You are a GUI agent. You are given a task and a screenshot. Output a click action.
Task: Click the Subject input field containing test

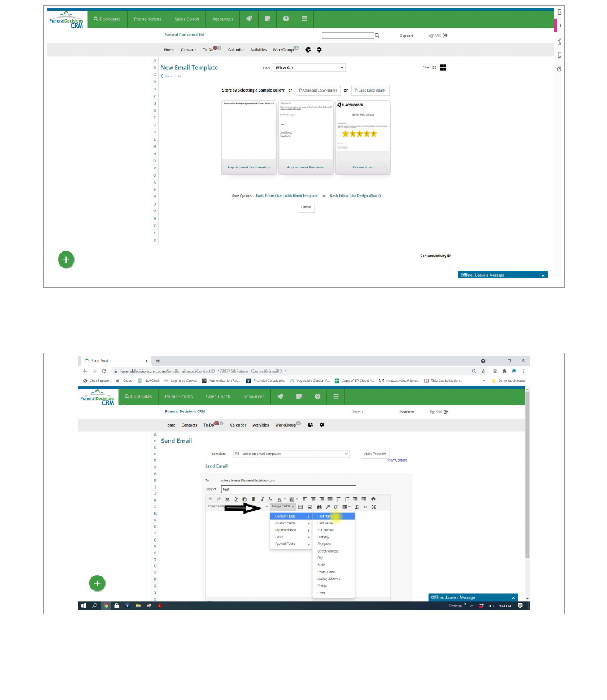pyautogui.click(x=288, y=489)
